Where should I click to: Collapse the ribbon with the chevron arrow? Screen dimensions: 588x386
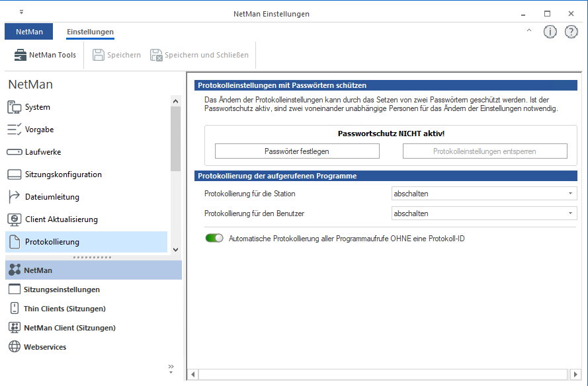[x=528, y=31]
